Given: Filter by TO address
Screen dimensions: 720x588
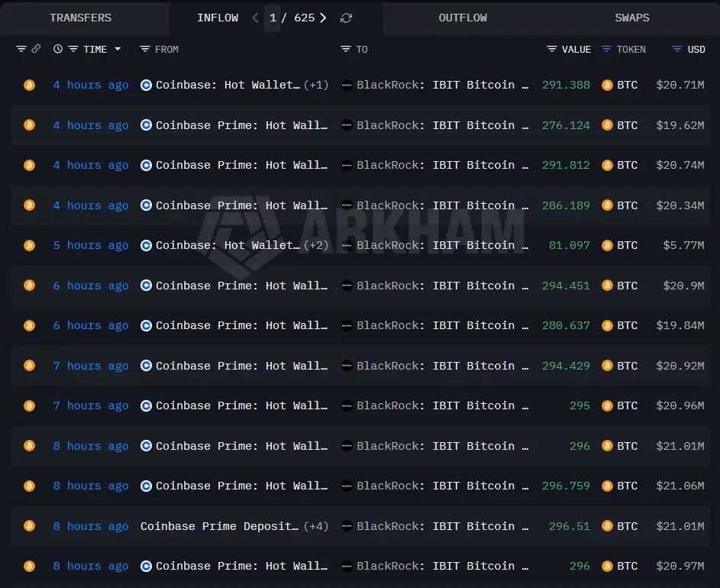Looking at the screenshot, I should coord(346,49).
